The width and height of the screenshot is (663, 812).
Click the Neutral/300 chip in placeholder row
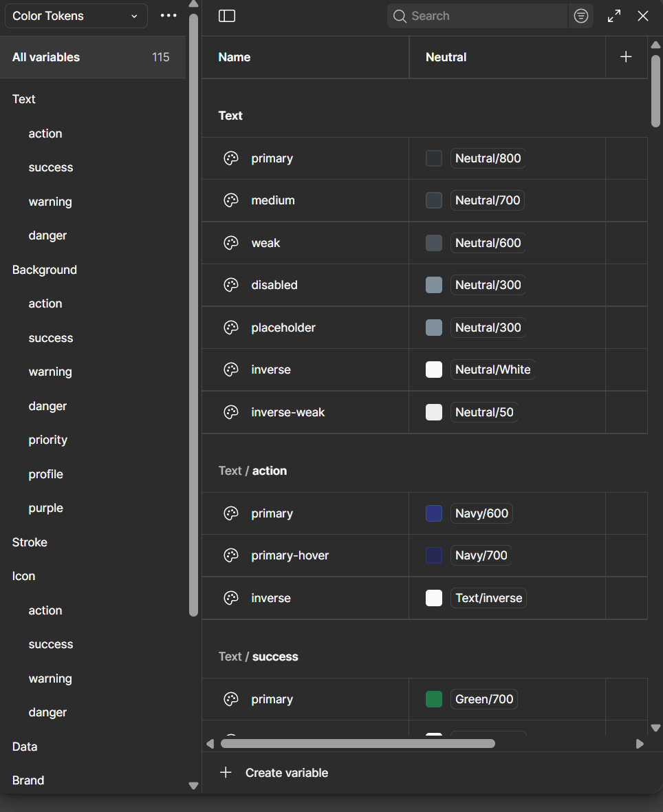coord(488,328)
